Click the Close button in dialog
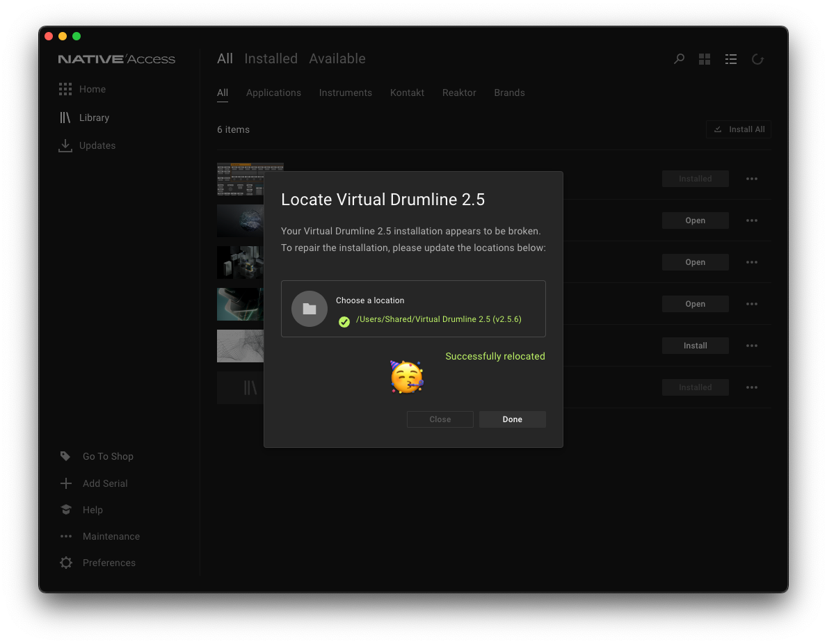 tap(440, 419)
